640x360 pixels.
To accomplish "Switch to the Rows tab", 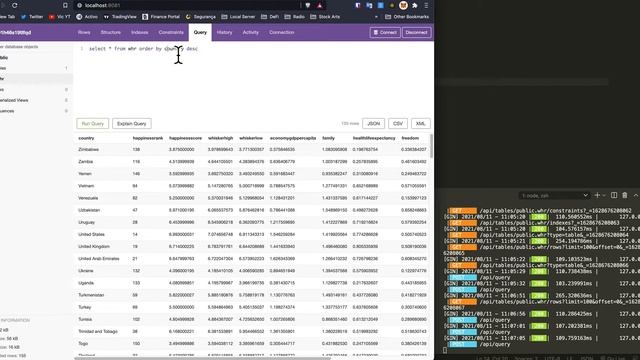I will (84, 32).
